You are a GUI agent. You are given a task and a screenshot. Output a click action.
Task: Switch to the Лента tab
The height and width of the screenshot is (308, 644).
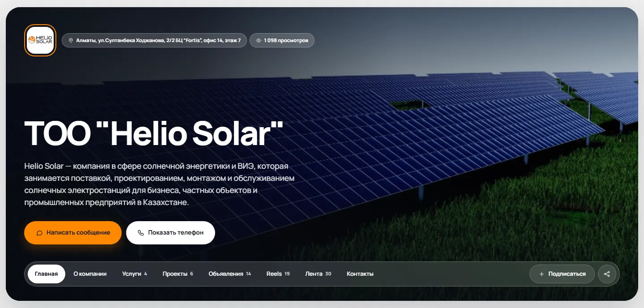click(318, 274)
